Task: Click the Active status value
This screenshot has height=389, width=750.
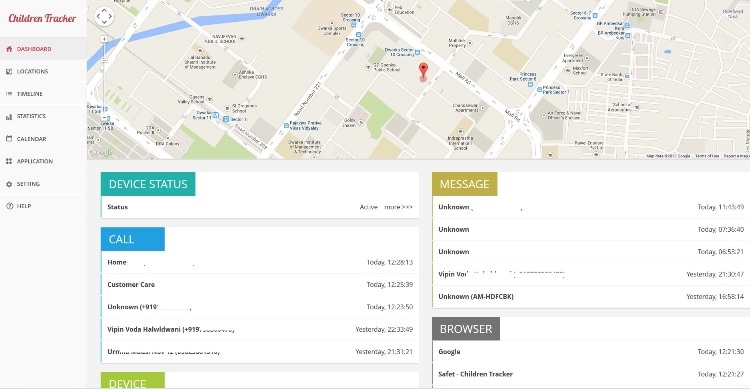Action: tap(368, 207)
